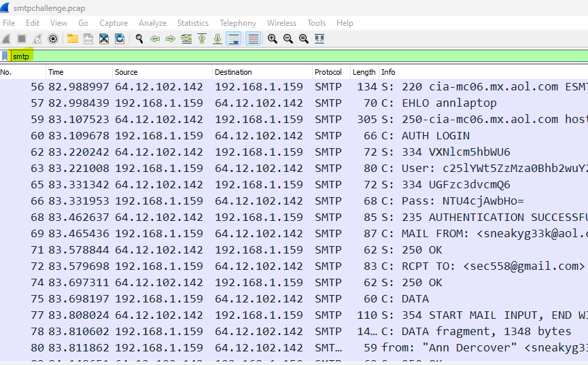Open the Telephony menu
Screen dimensions: 588x365
point(238,23)
